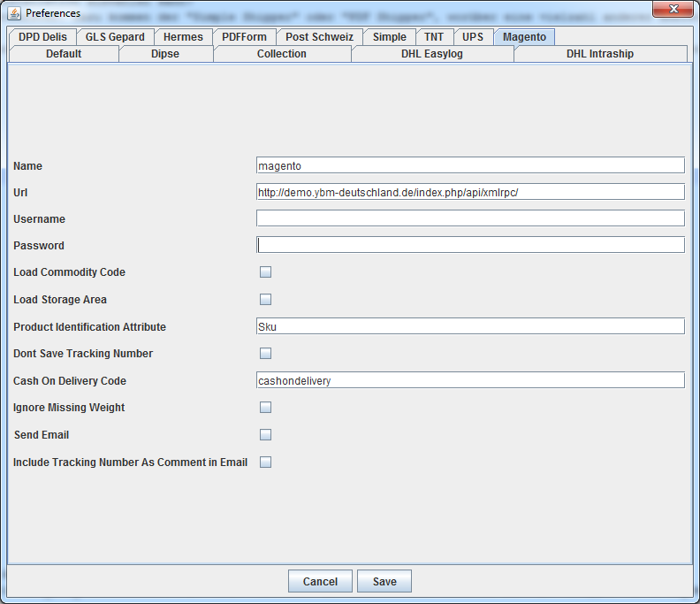The image size is (700, 604).
Task: Check Include Tracking Number As Comment in Email
Action: [266, 462]
